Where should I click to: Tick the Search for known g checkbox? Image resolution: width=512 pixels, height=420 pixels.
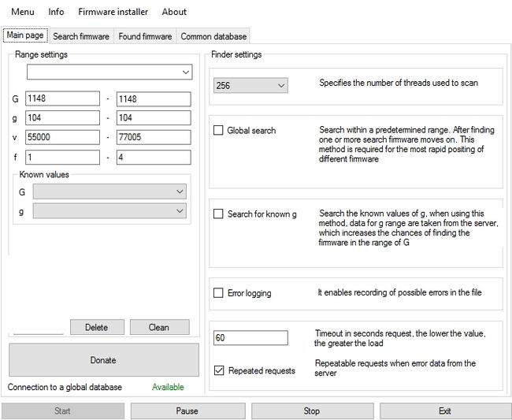tap(219, 214)
